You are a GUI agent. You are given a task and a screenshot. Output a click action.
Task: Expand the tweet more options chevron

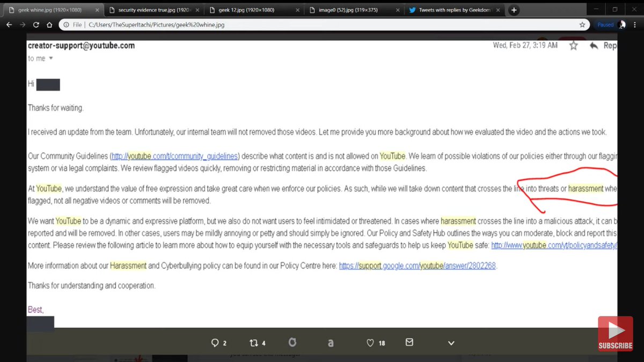coord(451,343)
